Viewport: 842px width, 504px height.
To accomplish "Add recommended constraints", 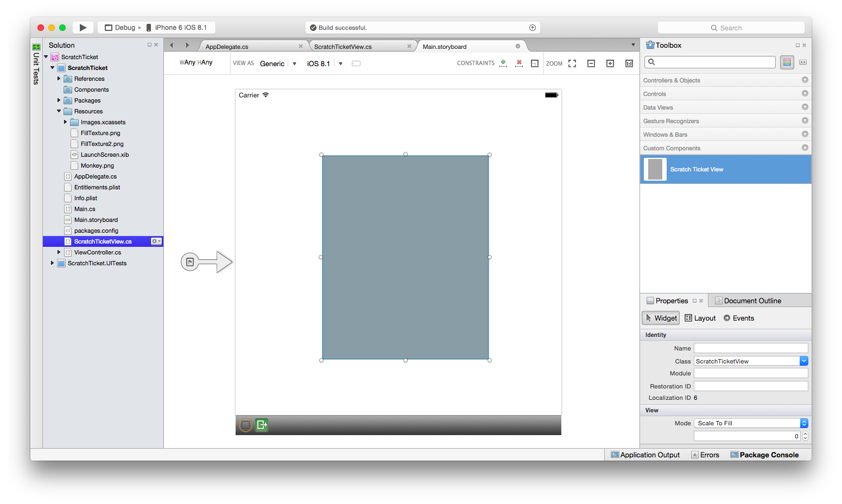I will click(x=503, y=63).
